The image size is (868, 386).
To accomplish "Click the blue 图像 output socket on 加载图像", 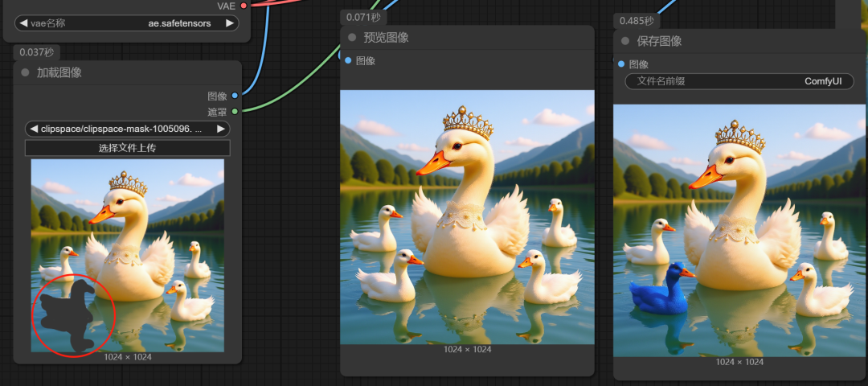I will pos(235,96).
